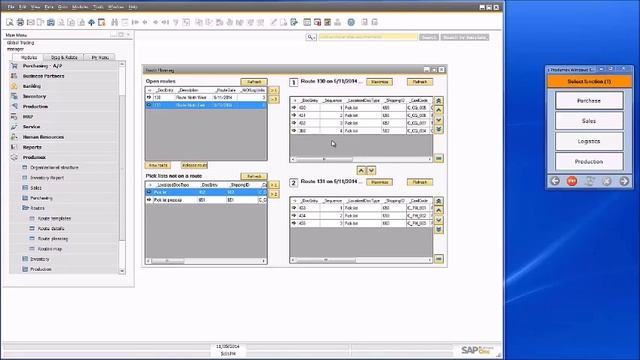
Task: Move Route 131 item to bottom
Action: tap(439, 229)
